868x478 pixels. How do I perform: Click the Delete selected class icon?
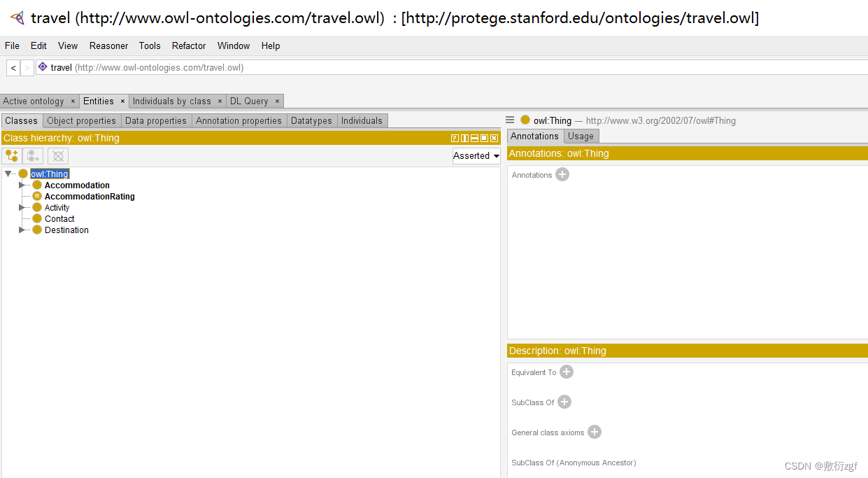(x=58, y=155)
